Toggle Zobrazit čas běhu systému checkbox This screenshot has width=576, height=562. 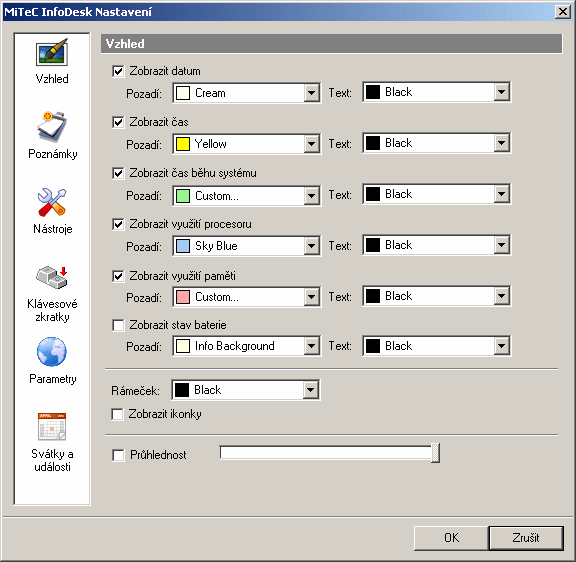coord(118,173)
